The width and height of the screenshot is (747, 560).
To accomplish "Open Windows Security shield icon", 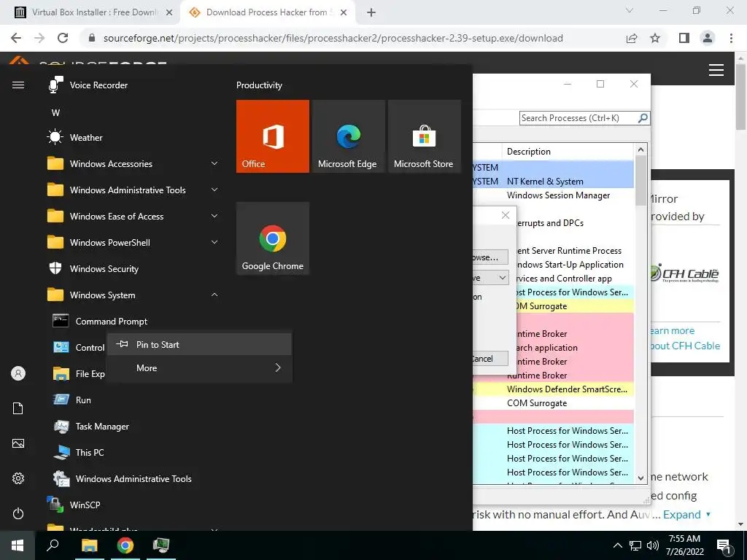I will tap(55, 268).
